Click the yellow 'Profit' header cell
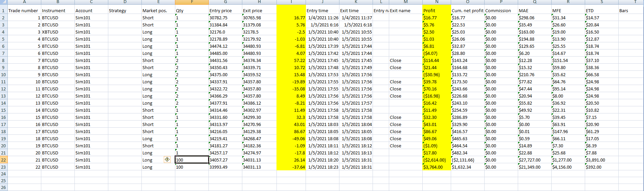This screenshot has height=191, width=644. 437,10
